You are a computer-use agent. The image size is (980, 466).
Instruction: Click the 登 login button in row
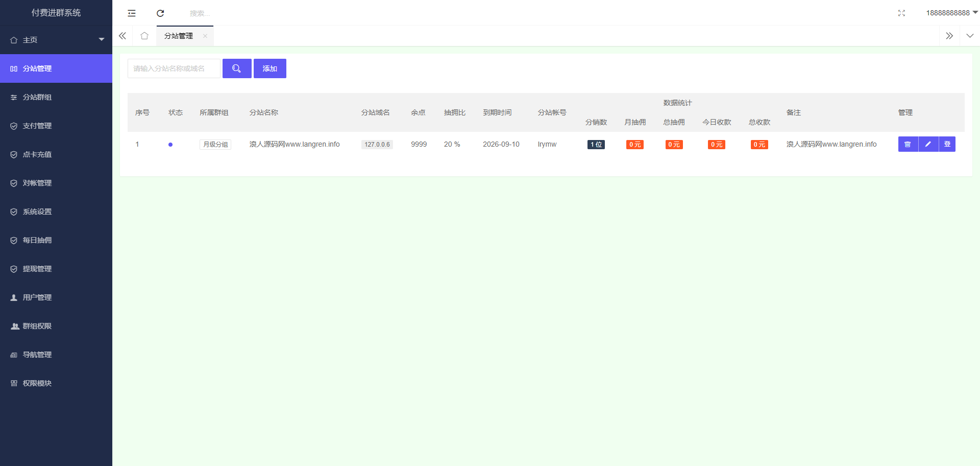coord(947,144)
